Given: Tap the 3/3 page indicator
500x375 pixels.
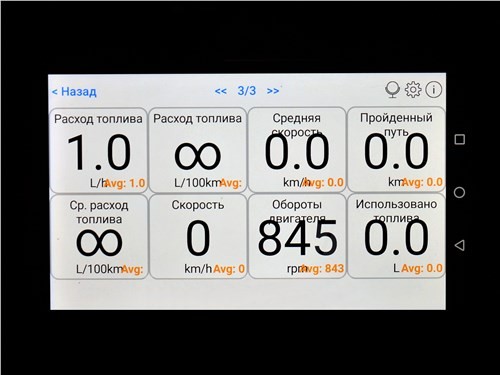Looking at the screenshot, I should pyautogui.click(x=247, y=91).
